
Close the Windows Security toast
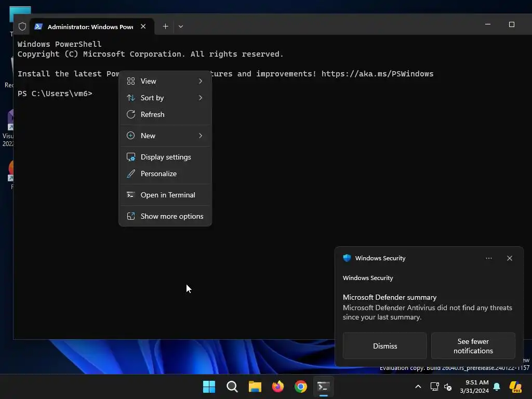(510, 258)
